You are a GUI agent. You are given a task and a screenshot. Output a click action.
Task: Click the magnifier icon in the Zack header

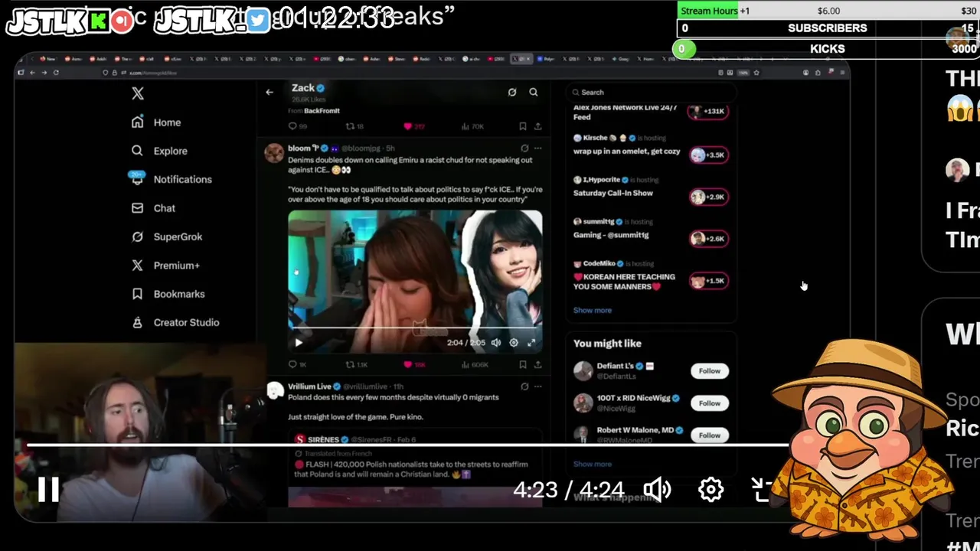534,92
